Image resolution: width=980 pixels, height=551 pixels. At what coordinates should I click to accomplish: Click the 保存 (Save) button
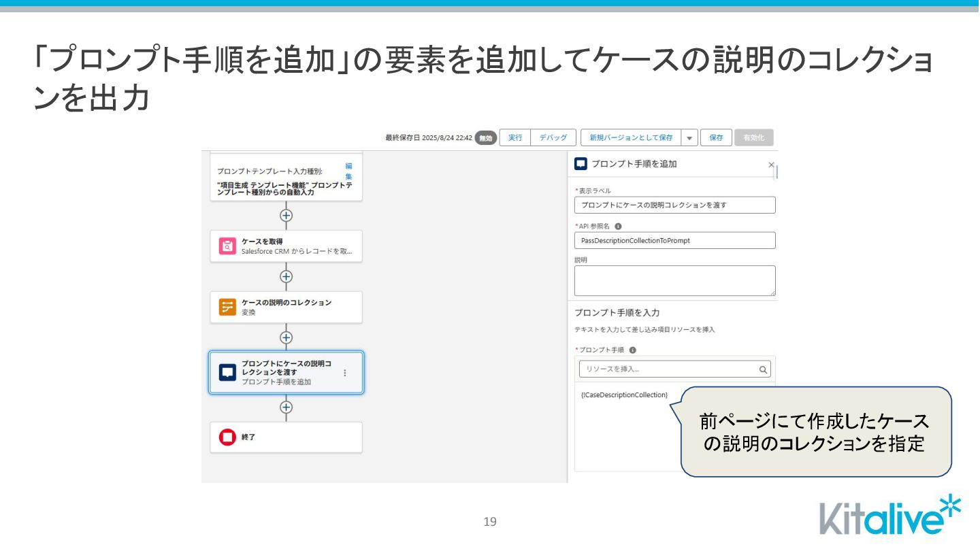click(x=716, y=137)
